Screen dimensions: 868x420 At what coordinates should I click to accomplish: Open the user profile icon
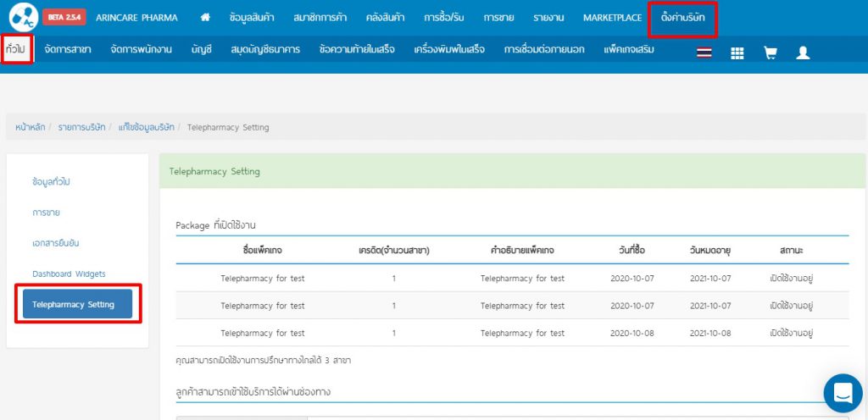804,52
